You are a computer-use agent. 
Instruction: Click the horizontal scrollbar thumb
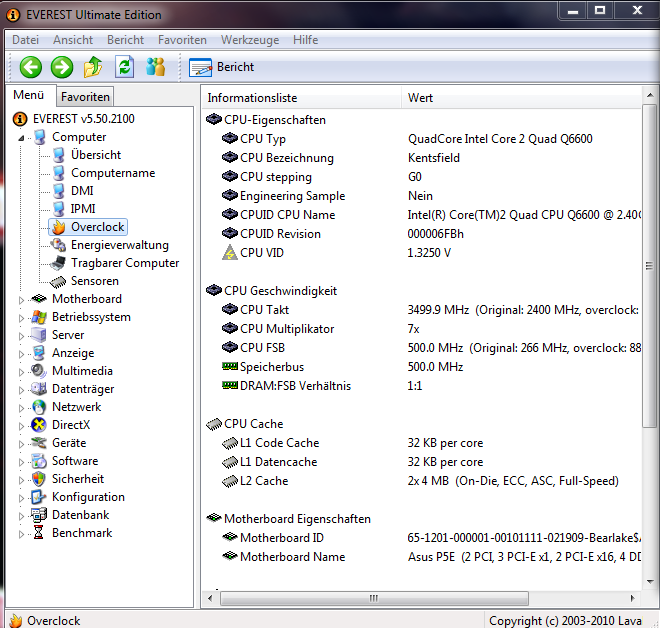point(374,598)
